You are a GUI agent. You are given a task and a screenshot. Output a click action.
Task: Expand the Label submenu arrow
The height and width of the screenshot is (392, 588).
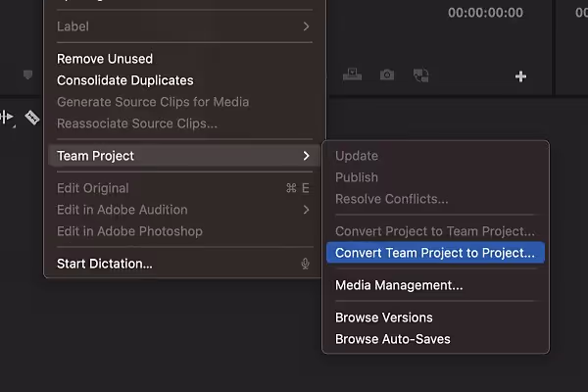(306, 26)
